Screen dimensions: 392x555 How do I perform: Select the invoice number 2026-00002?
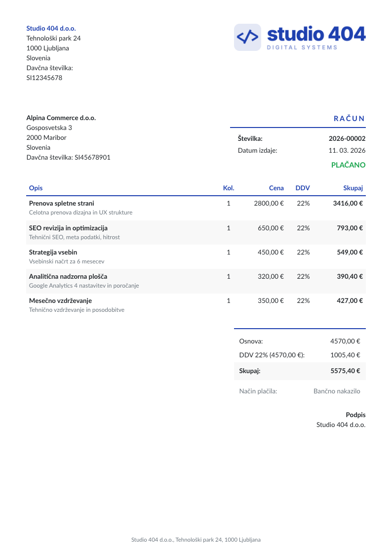point(347,138)
